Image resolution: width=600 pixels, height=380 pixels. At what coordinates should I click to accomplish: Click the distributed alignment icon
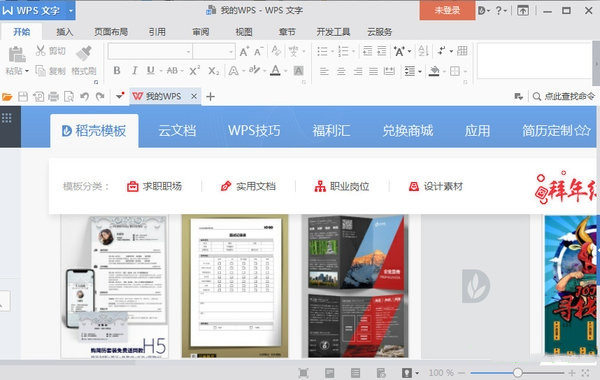[x=389, y=71]
